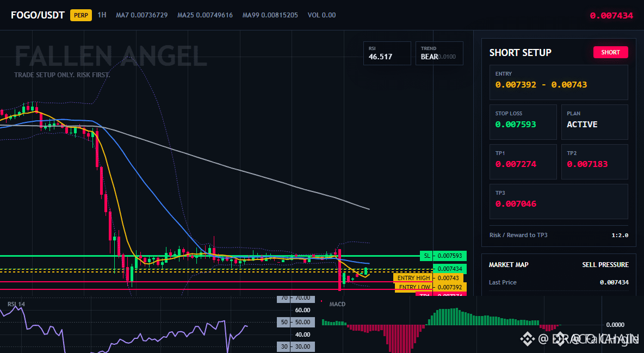Click the PLAN ACTIVE card
This screenshot has width=644, height=353.
595,122
